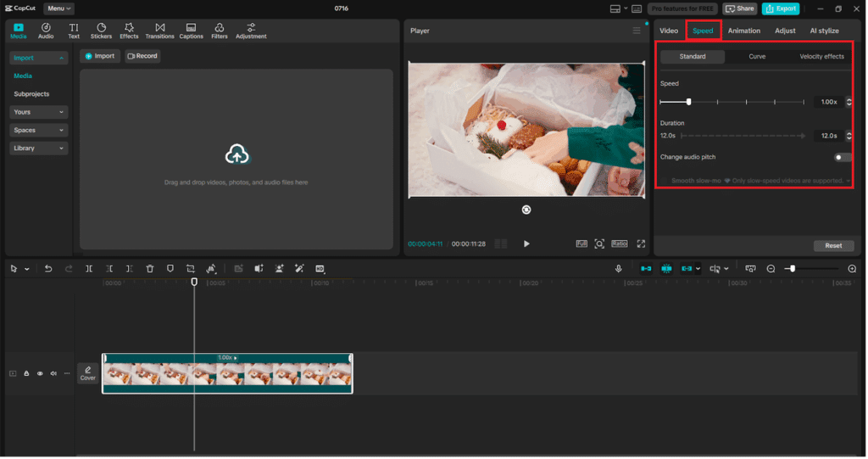Open the Menu dropdown
868x459 pixels.
point(58,8)
